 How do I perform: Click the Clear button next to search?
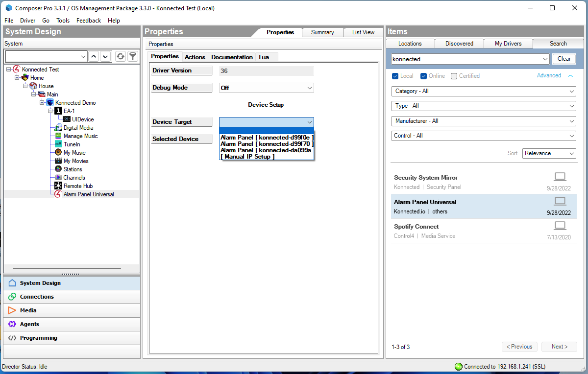tap(564, 58)
